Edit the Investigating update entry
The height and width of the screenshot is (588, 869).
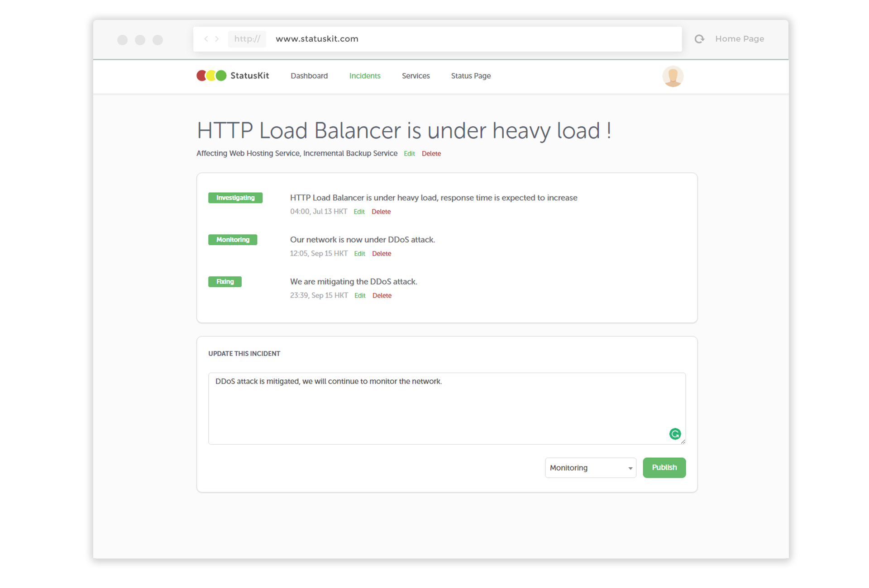(359, 212)
